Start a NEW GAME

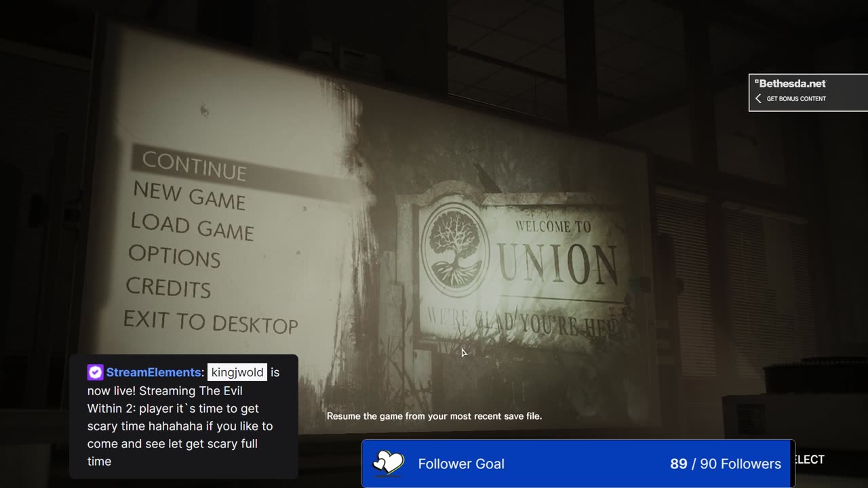189,196
